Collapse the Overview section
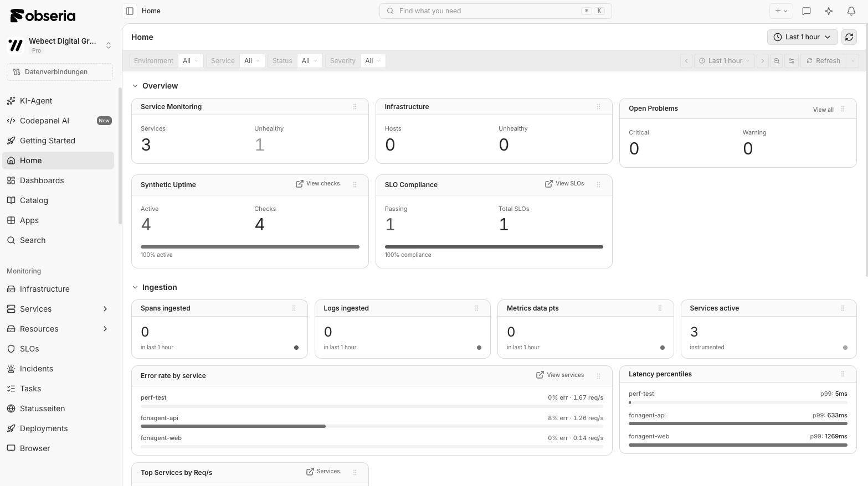Screen dimensions: 868x486 135,86
